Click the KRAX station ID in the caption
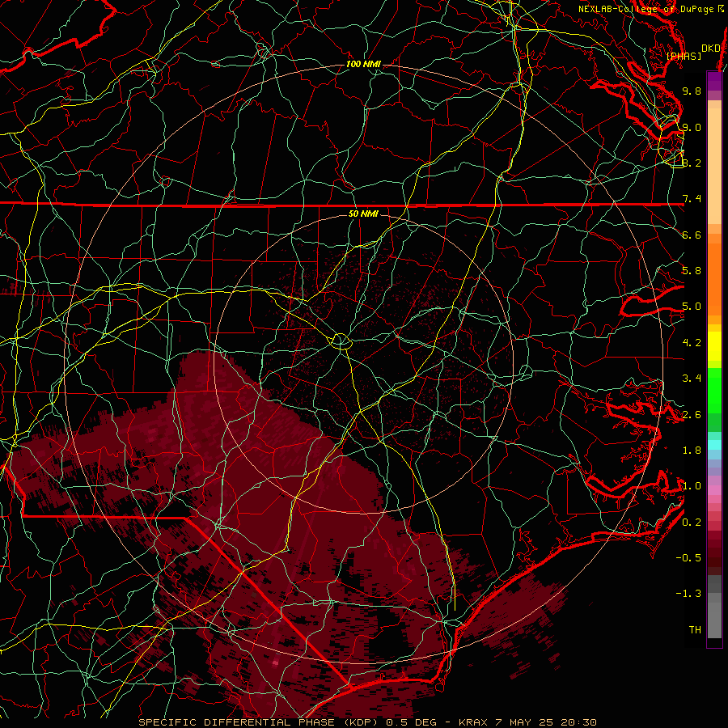Screen dimensions: 728x728 point(473,722)
